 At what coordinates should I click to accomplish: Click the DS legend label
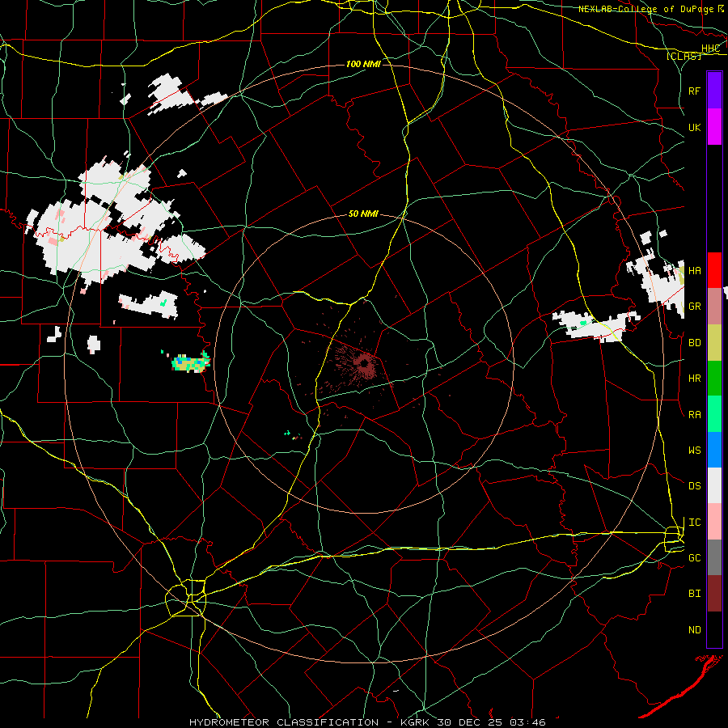(x=694, y=486)
